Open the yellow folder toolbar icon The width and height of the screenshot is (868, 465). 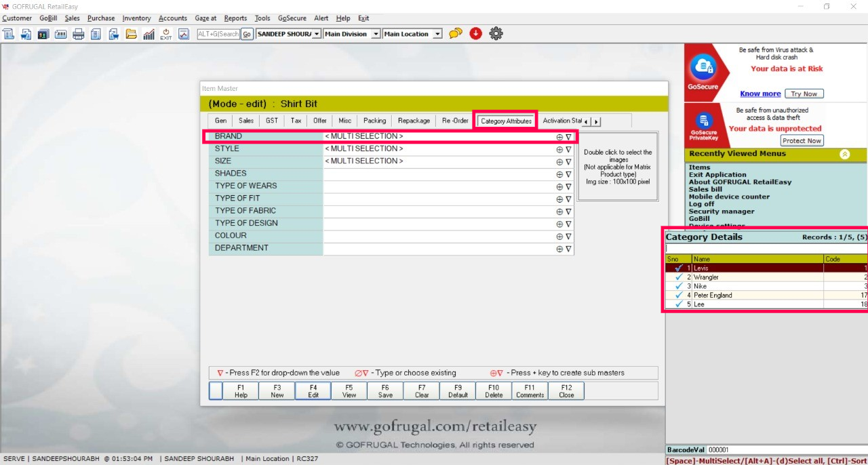tap(131, 34)
